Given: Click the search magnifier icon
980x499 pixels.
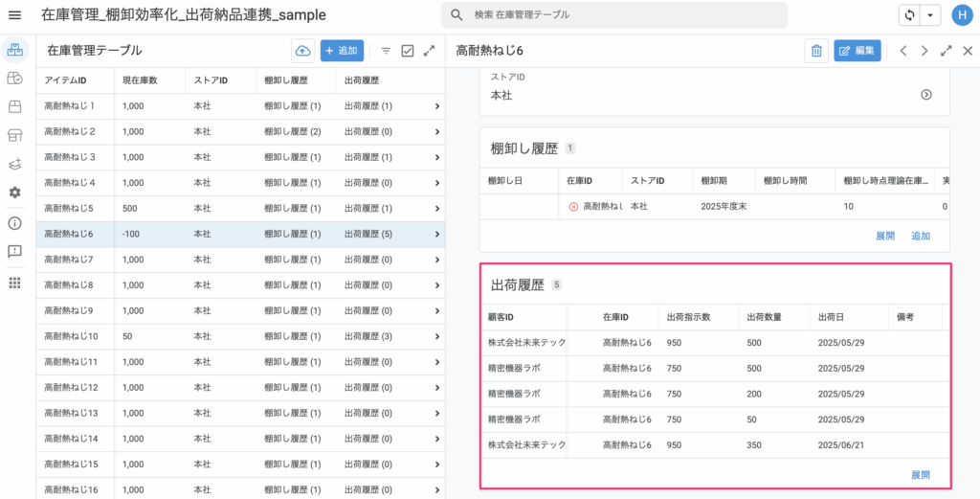Looking at the screenshot, I should [457, 15].
